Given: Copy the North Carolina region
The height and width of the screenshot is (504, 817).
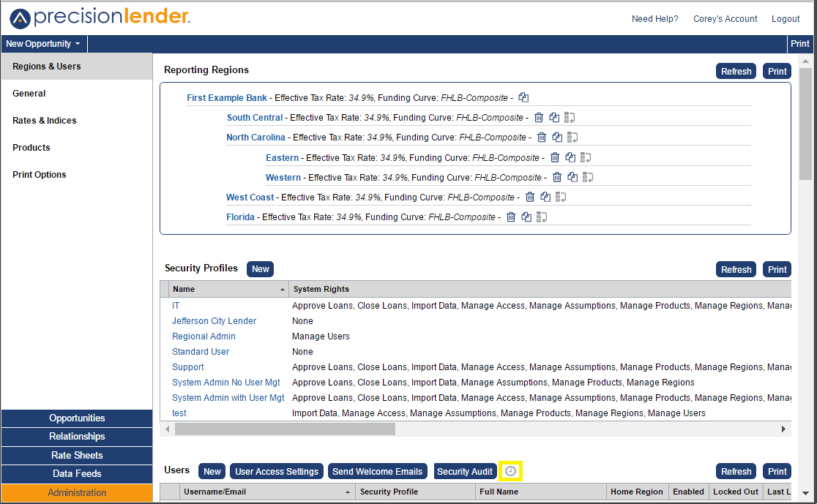Looking at the screenshot, I should click(x=557, y=138).
